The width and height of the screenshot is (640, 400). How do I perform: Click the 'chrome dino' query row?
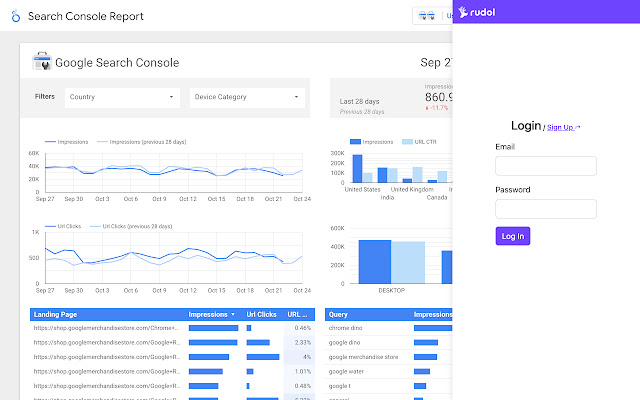tap(389, 328)
